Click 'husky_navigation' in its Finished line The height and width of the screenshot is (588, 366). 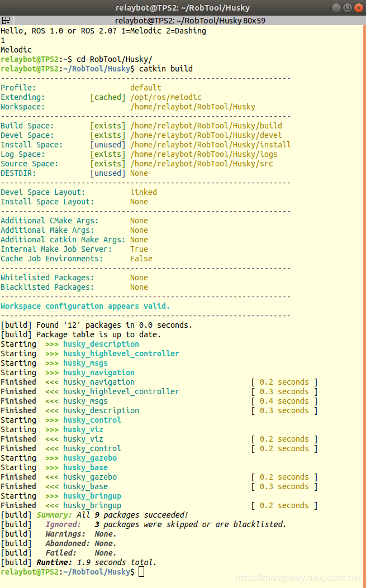click(x=99, y=382)
